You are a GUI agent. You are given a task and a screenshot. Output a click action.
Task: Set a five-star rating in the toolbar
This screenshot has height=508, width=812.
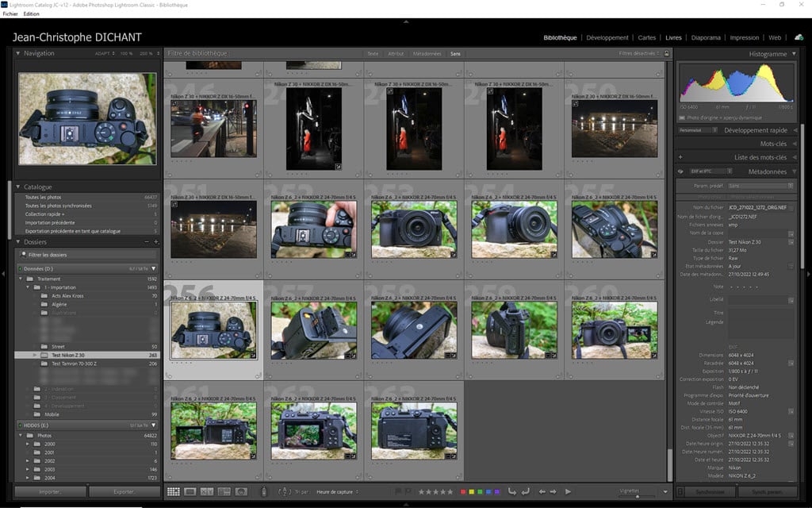pyautogui.click(x=450, y=491)
